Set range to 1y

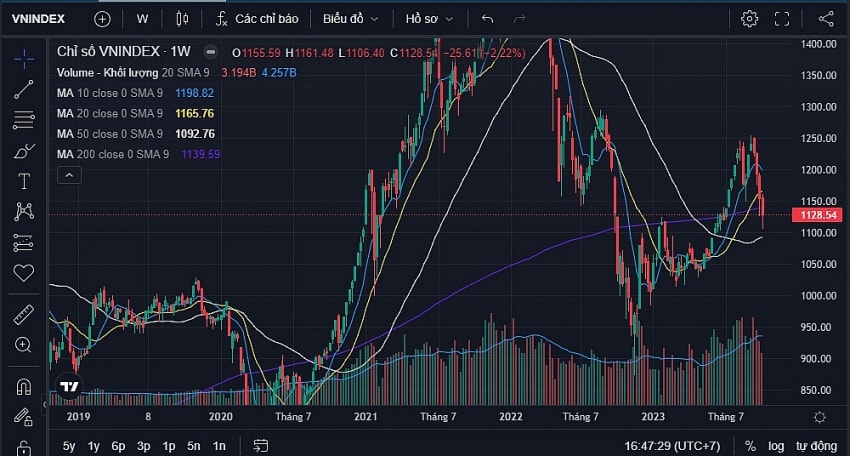[x=94, y=446]
